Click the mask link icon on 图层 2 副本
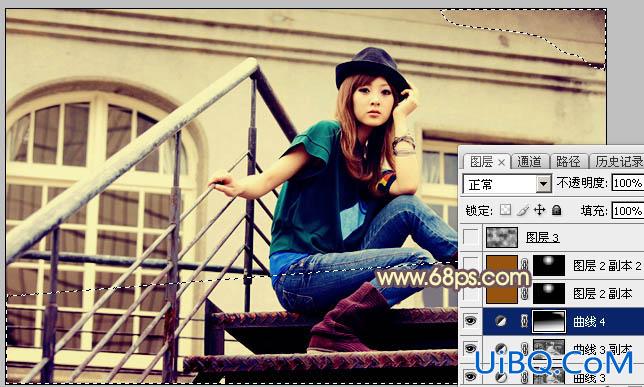Image resolution: width=644 pixels, height=387 pixels. pos(524,293)
